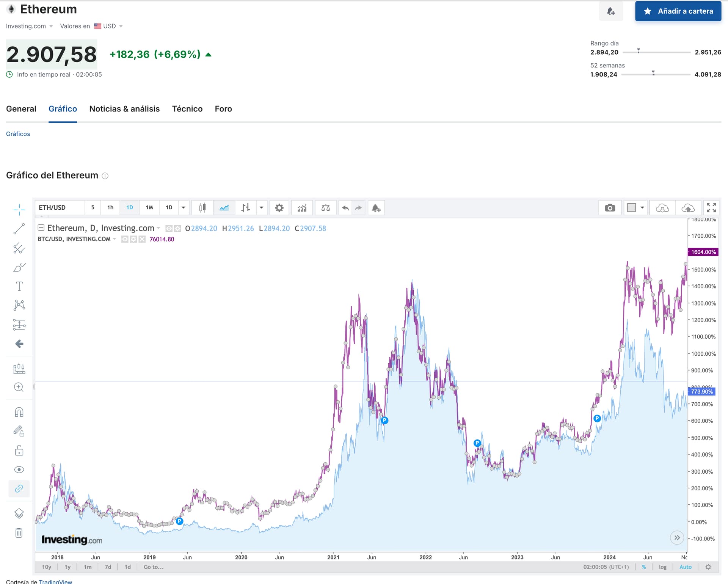Select the text annotation tool
Viewport: 728px width, 584px height.
tap(19, 286)
